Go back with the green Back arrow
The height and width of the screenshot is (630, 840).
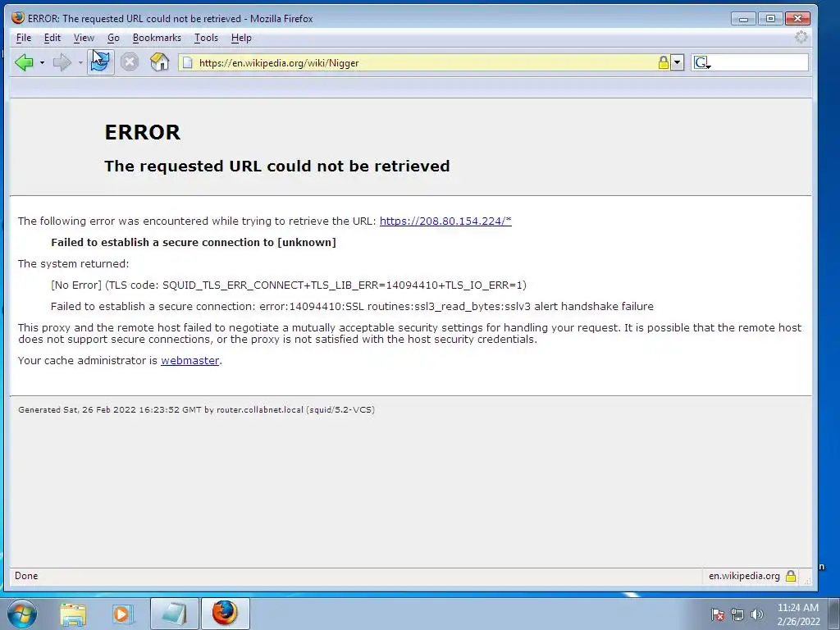(24, 62)
